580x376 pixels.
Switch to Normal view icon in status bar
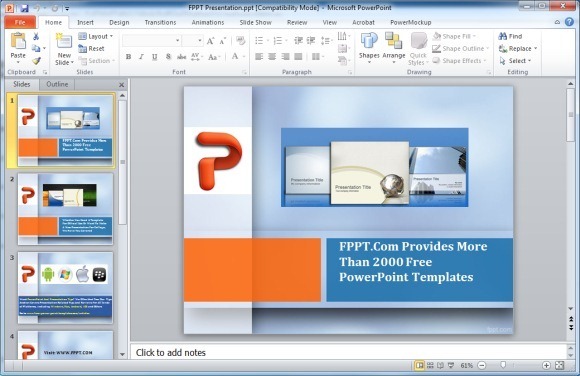coord(419,366)
